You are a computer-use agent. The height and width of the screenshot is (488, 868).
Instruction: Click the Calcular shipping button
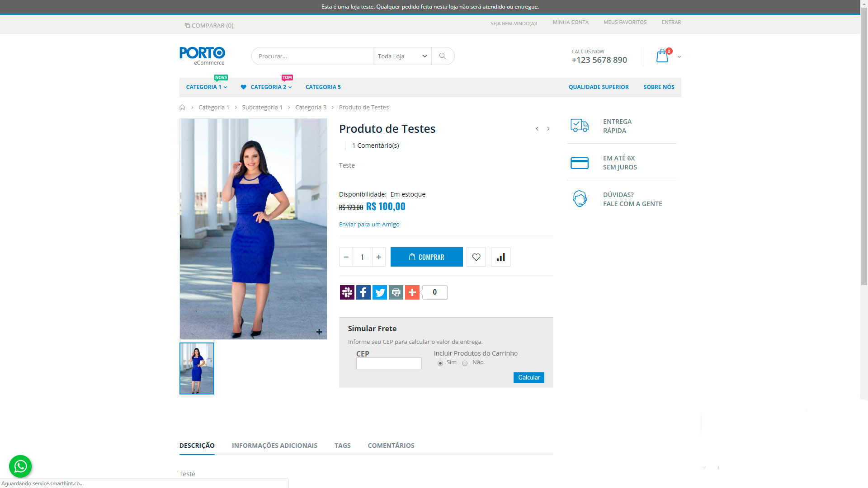click(x=529, y=378)
